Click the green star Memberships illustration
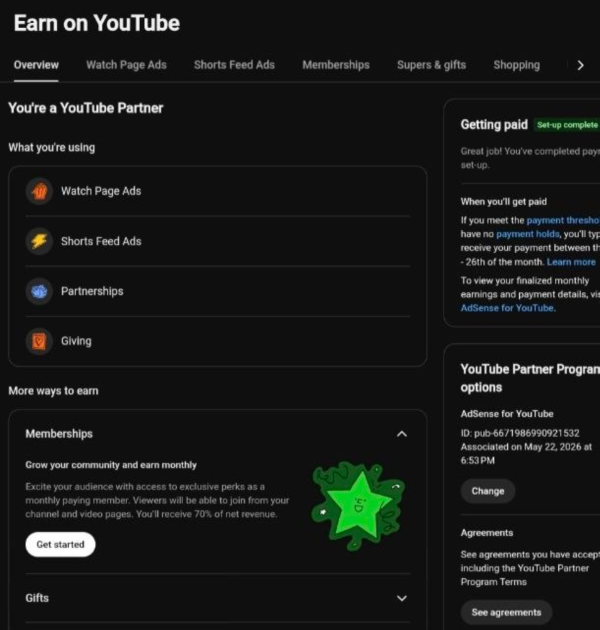 tap(358, 505)
